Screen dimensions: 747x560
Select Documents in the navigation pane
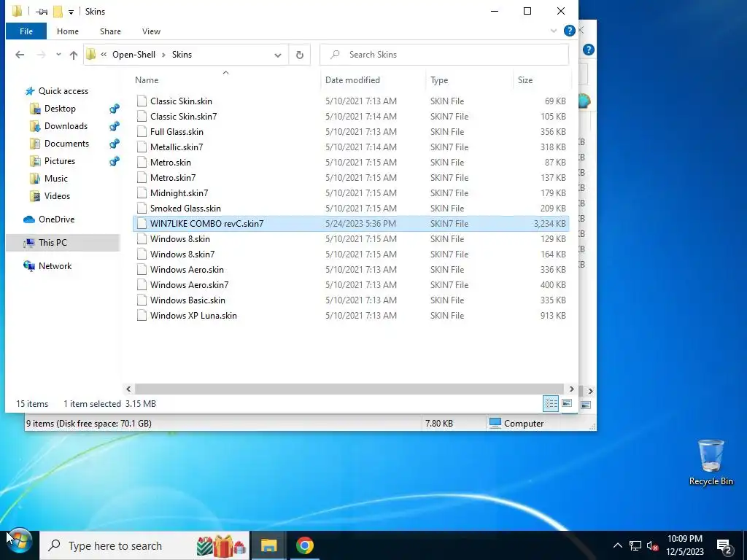click(66, 144)
